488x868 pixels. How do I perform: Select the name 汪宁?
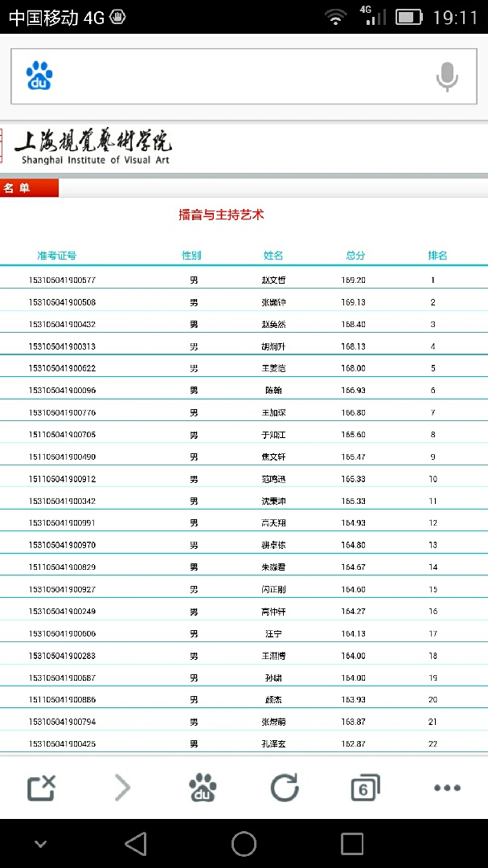[x=273, y=633]
